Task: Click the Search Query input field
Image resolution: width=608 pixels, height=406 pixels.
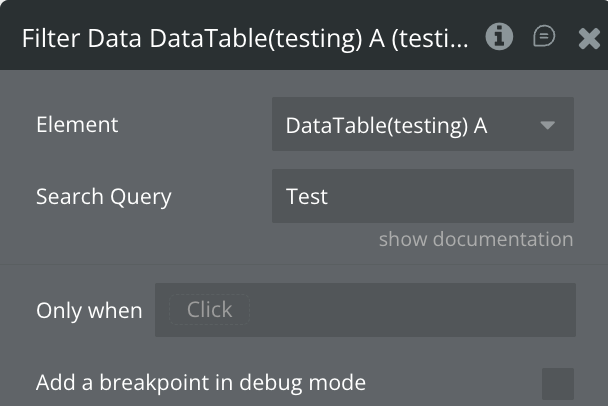Action: click(x=422, y=196)
